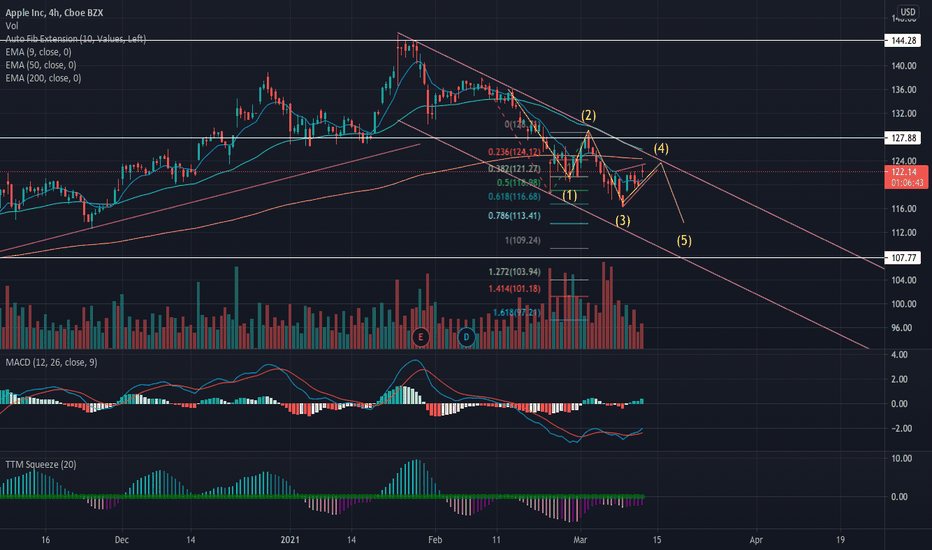The width and height of the screenshot is (932, 550).
Task: Click the 1(109.24) Fib level label
Action: click(x=522, y=240)
